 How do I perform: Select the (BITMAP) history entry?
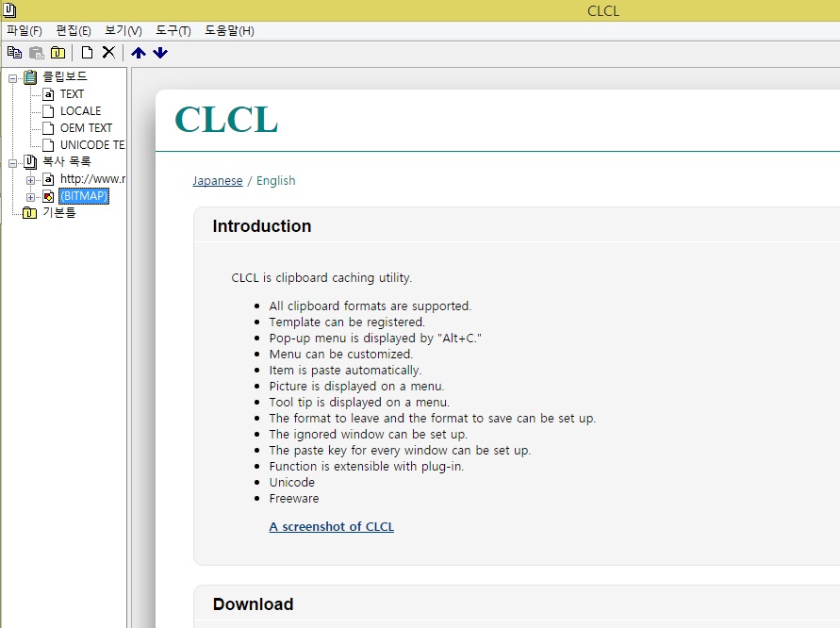84,196
